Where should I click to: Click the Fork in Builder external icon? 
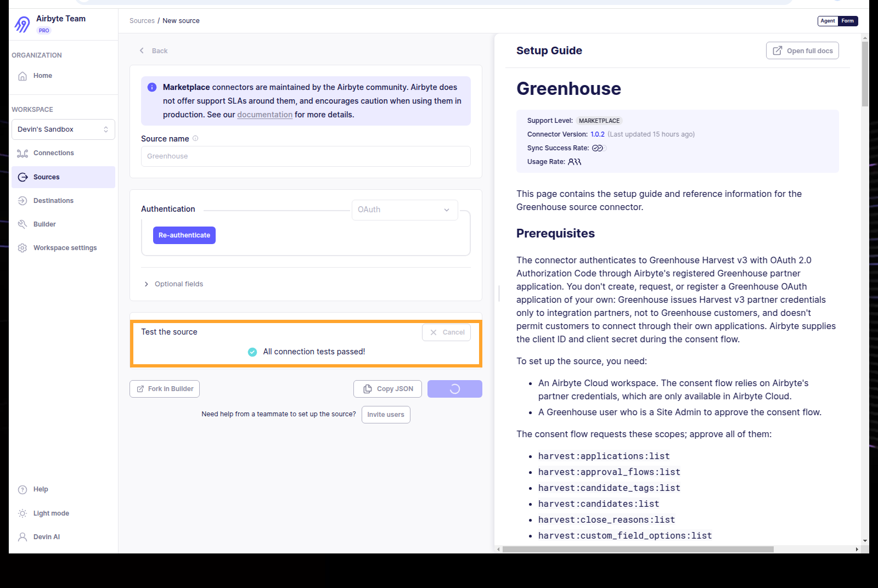click(x=140, y=389)
